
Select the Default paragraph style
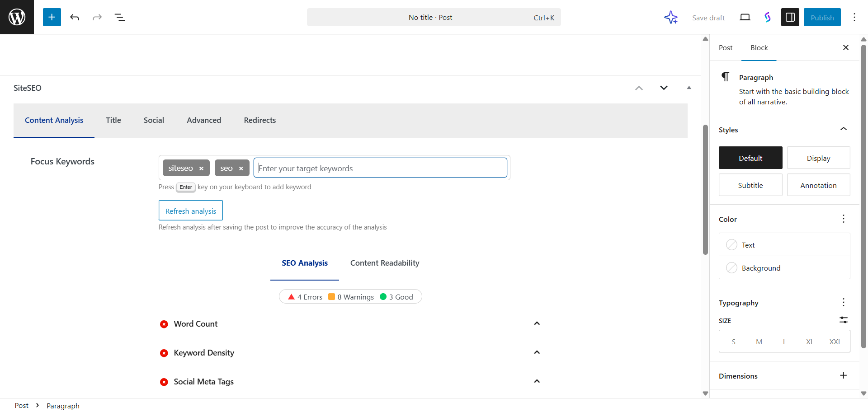click(750, 158)
